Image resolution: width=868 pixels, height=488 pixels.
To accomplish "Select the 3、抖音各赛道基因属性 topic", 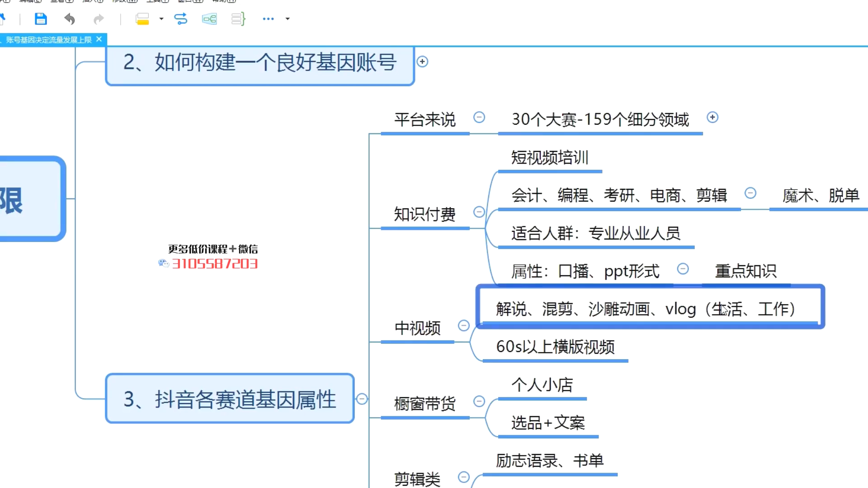I will 230,399.
